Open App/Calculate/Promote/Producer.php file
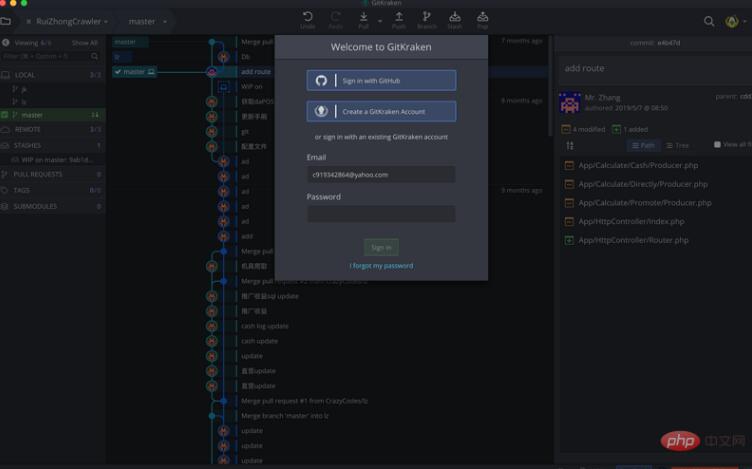The height and width of the screenshot is (469, 752). click(645, 203)
